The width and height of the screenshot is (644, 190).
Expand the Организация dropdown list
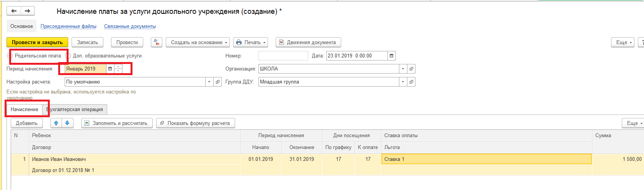tap(403, 69)
